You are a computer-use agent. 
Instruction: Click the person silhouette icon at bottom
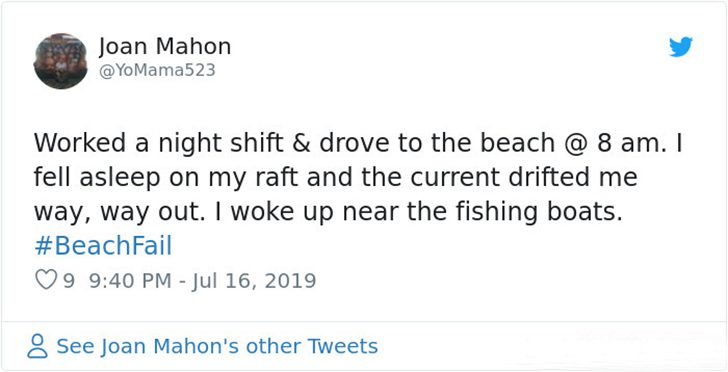(37, 346)
